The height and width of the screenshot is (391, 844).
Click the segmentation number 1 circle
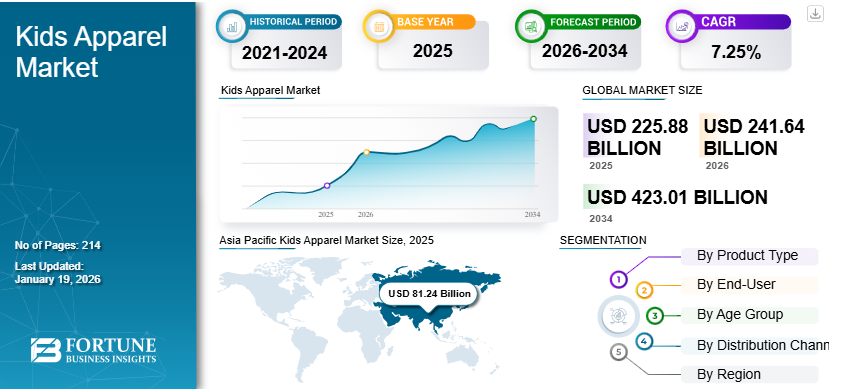click(x=619, y=280)
